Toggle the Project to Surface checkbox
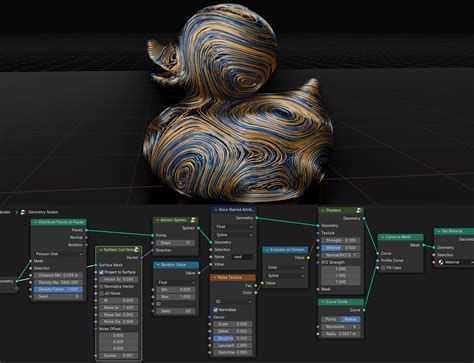This screenshot has width=474, height=363. coord(101,272)
